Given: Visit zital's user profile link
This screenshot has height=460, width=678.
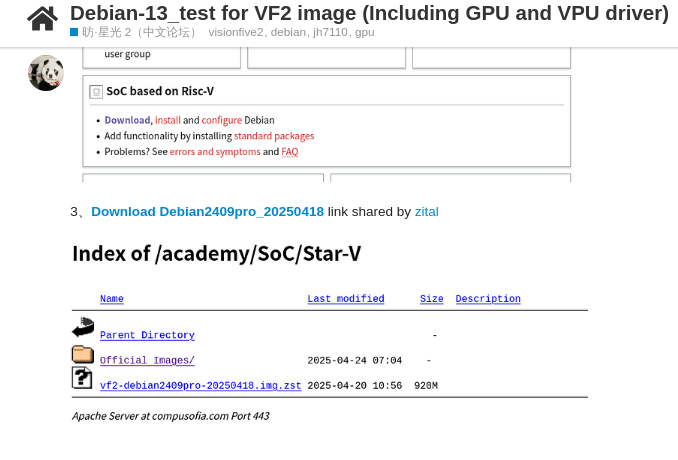Looking at the screenshot, I should coord(427,212).
